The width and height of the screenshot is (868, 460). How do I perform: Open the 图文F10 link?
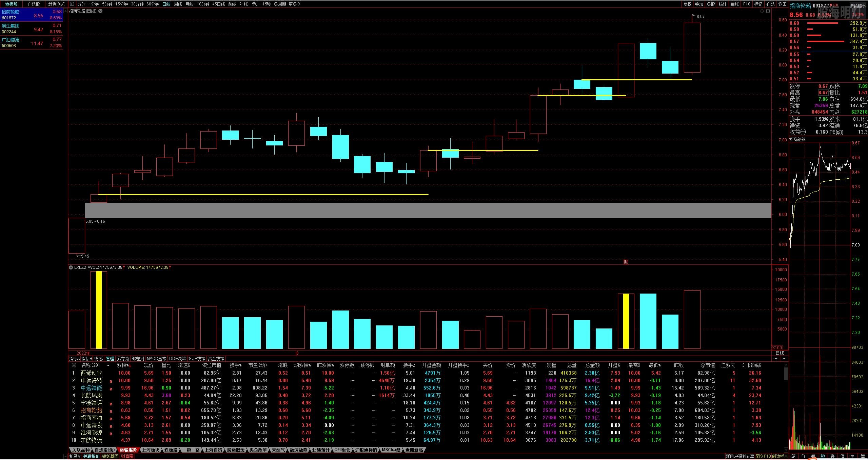click(x=763, y=456)
